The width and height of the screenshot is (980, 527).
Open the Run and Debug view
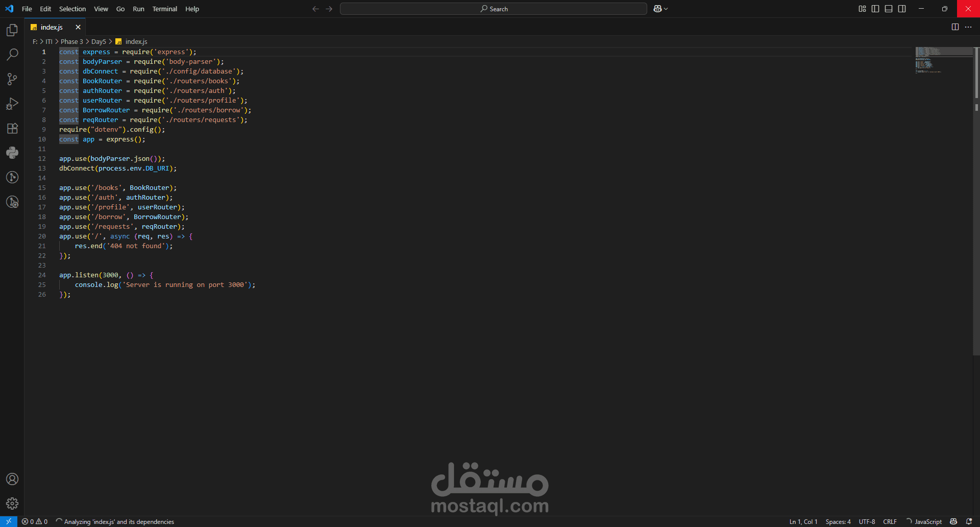[12, 104]
